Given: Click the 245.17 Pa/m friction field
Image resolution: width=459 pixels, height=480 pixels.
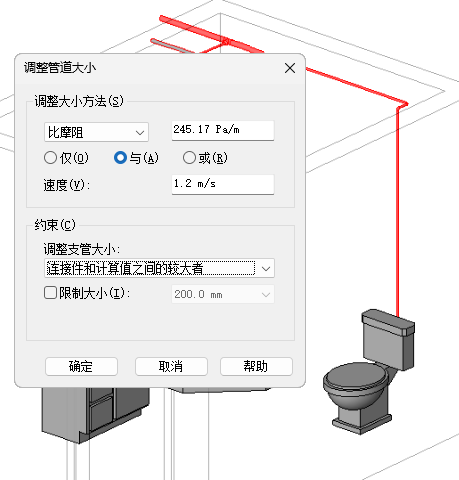Looking at the screenshot, I should coord(223,130).
